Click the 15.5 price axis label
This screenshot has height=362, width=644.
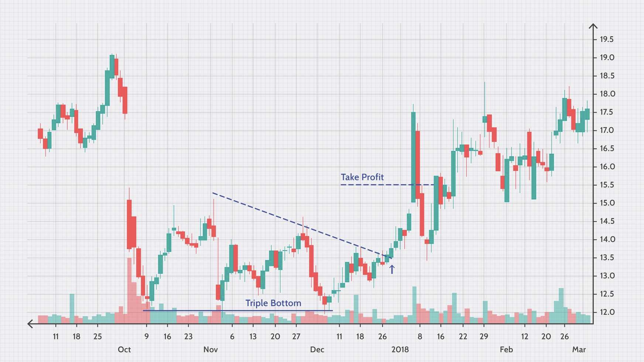607,185
